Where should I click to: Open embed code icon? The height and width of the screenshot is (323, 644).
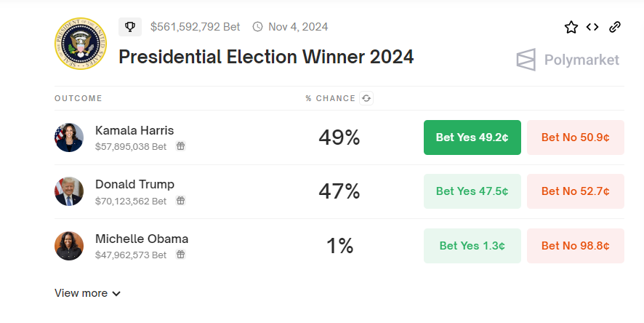pos(592,27)
